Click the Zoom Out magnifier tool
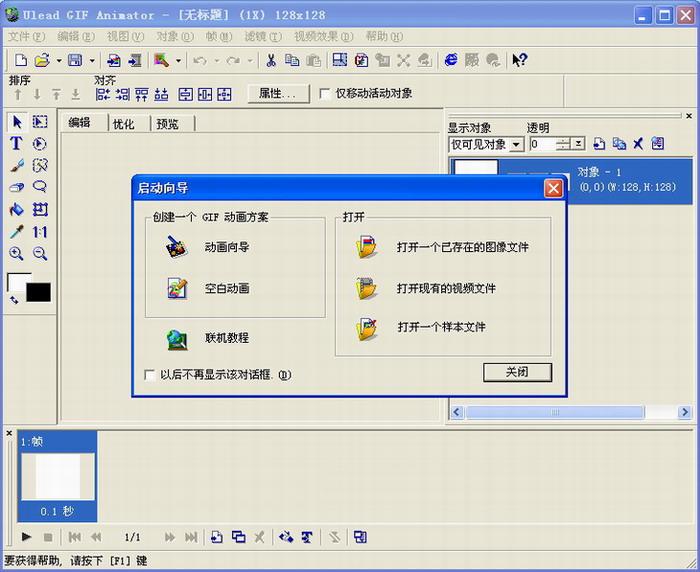 click(40, 254)
